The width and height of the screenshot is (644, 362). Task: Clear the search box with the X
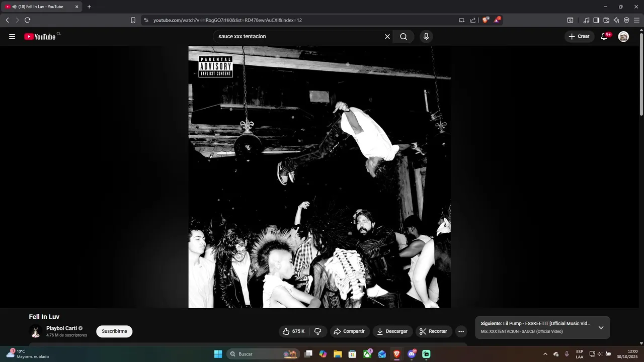387,36
